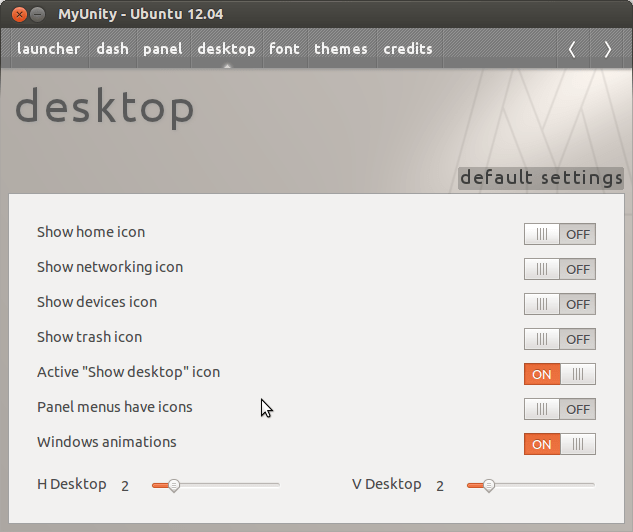Turn on Panel menus have icons
633x532 pixels.
coord(560,409)
